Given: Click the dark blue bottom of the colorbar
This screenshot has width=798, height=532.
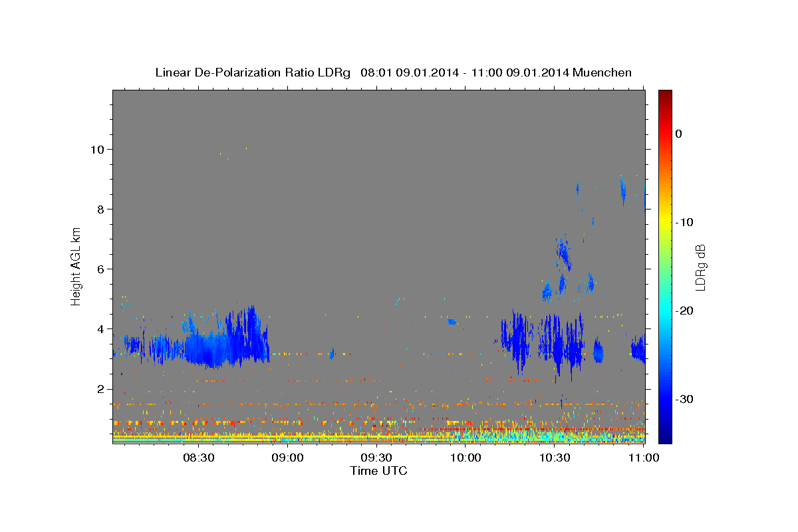Looking at the screenshot, I should (x=665, y=436).
